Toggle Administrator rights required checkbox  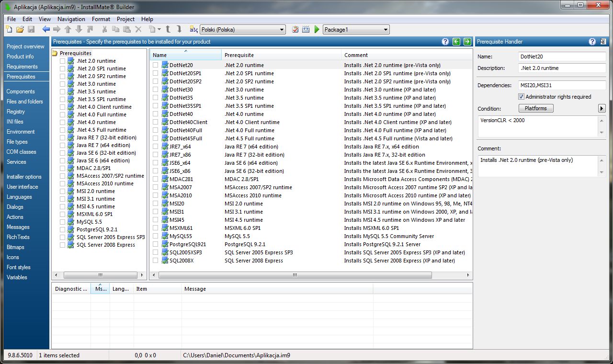(x=522, y=97)
